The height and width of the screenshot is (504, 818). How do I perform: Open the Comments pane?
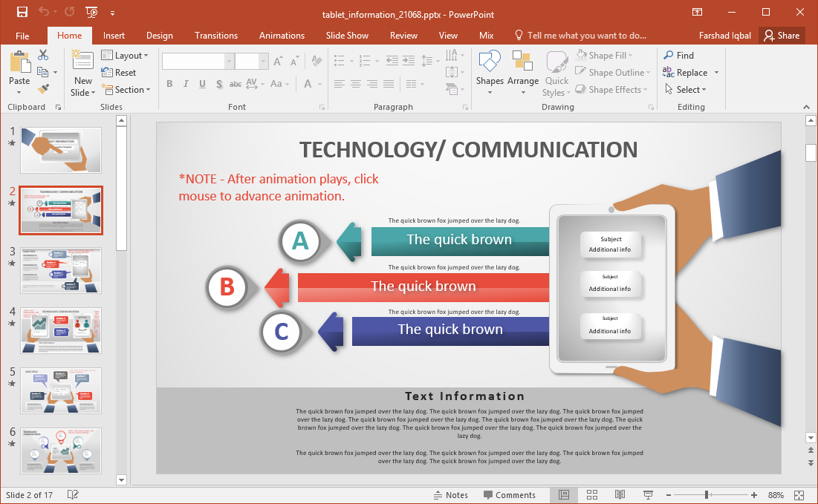[510, 494]
